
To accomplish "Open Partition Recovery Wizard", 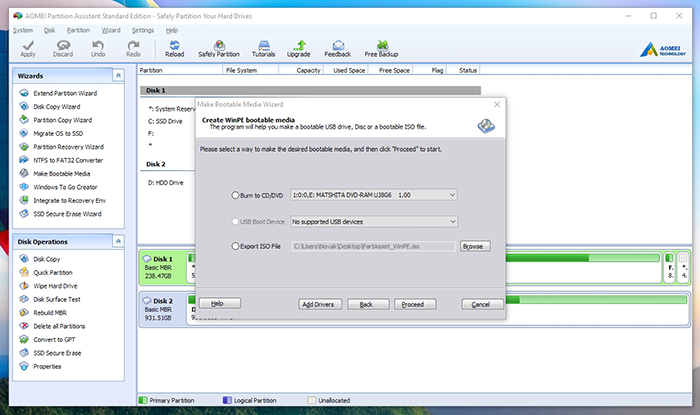I will tap(68, 147).
